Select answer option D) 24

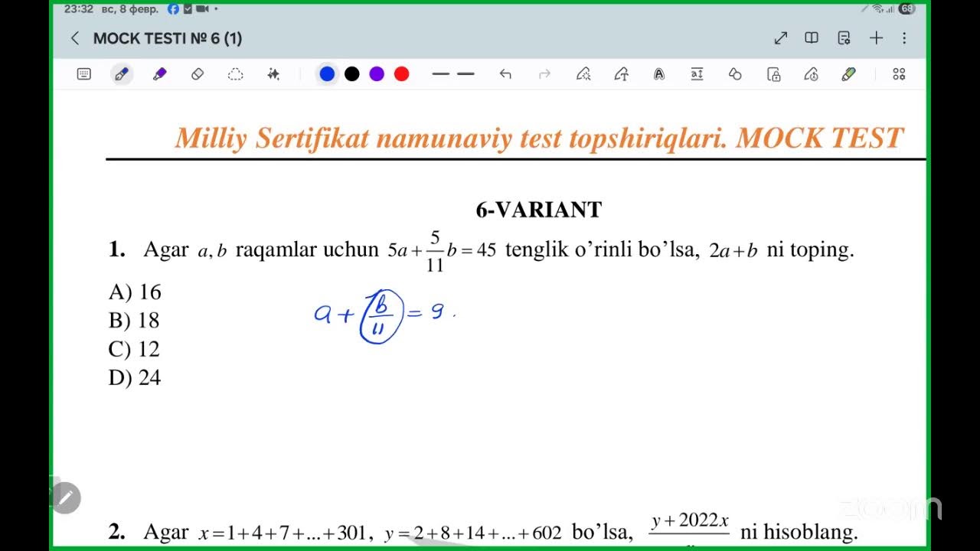click(136, 377)
